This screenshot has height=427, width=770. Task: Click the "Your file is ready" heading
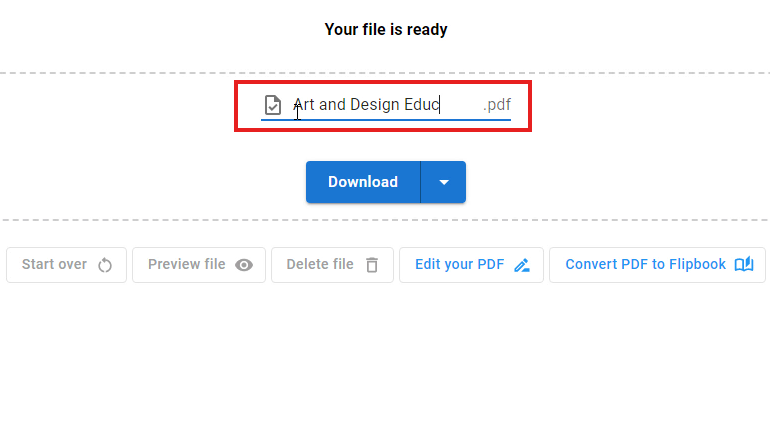click(385, 30)
